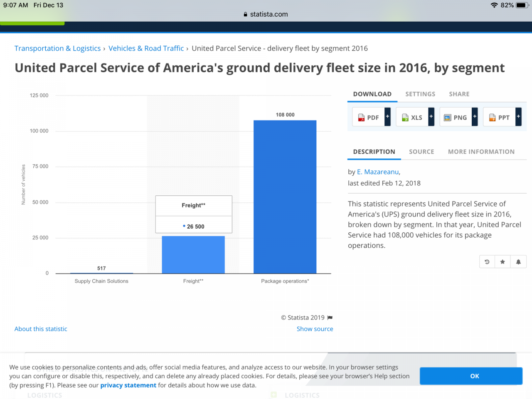This screenshot has height=399, width=532.
Task: Click the PDF download file icon
Action: click(x=361, y=118)
